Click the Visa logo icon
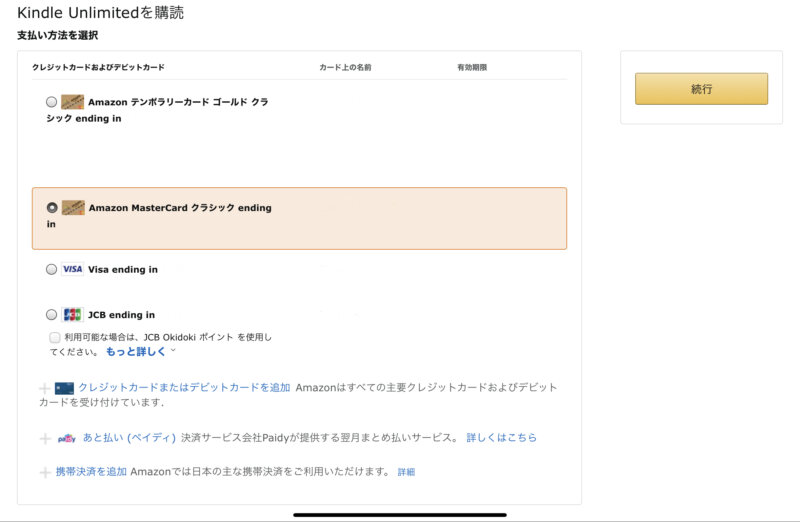Screen dimensions: 800x522 pos(72,269)
